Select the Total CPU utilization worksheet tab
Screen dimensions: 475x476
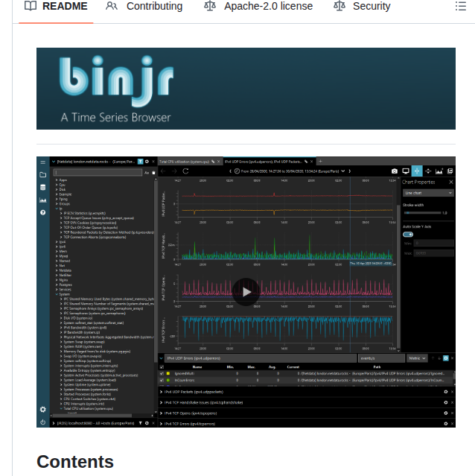tap(185, 162)
